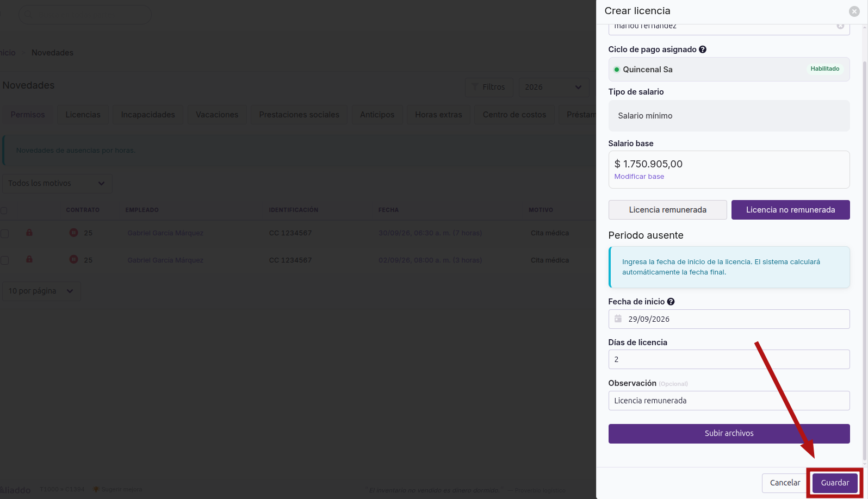
Task: Check the row for 30/09/26 absence
Action: [4, 233]
